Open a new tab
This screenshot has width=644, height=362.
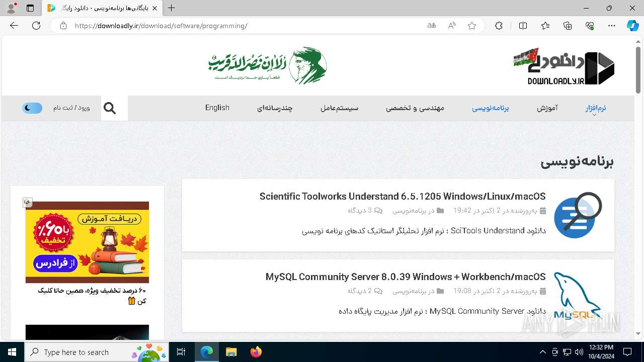[172, 8]
